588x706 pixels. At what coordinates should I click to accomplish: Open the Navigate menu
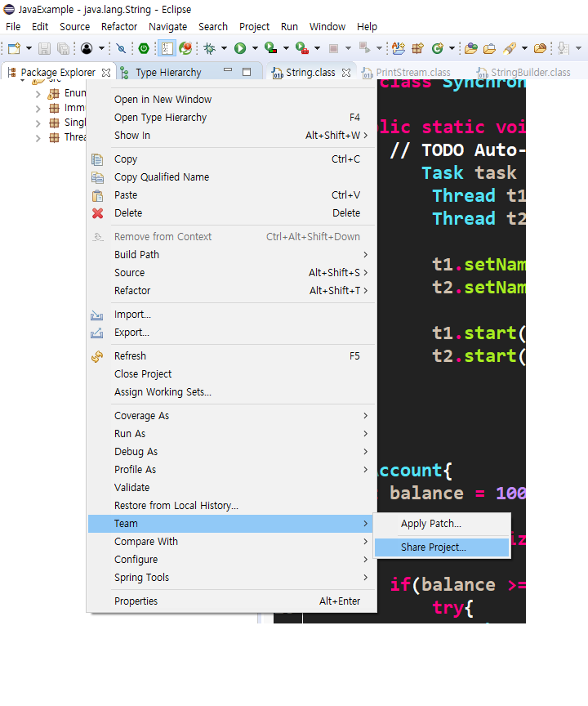point(167,27)
